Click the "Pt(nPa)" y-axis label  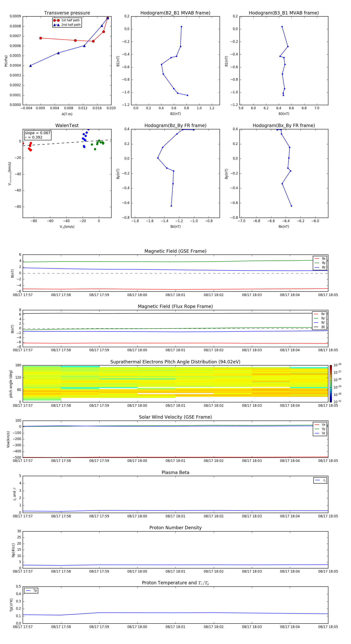click(x=6, y=61)
